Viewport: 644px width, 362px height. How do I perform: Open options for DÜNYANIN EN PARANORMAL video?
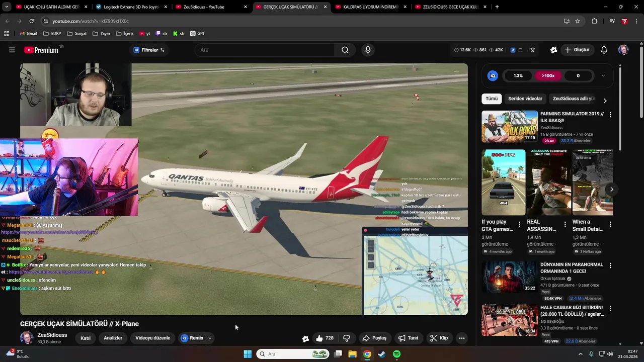point(610,265)
